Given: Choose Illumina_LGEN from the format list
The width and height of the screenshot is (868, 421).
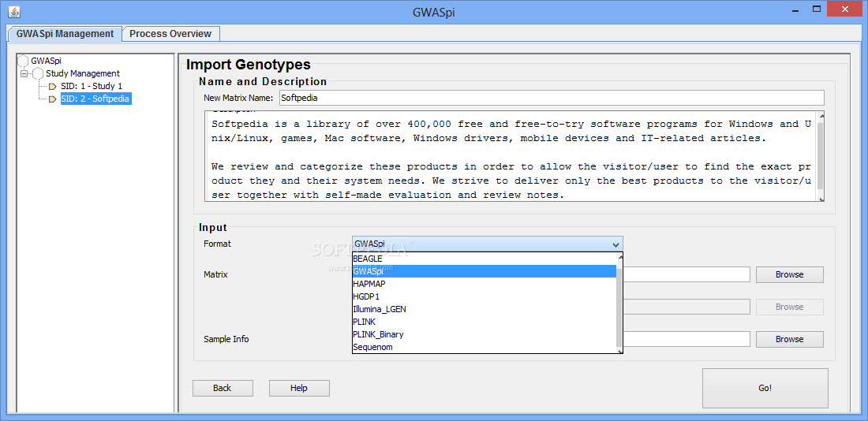Looking at the screenshot, I should (485, 309).
